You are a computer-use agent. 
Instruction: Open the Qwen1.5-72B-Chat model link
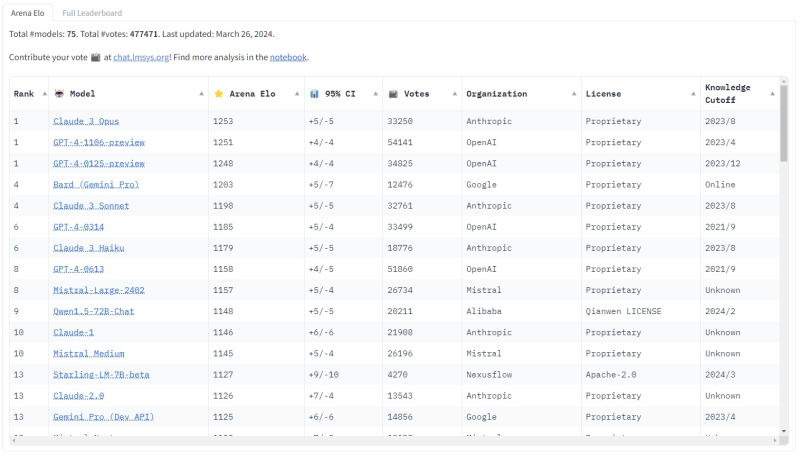pyautogui.click(x=93, y=311)
